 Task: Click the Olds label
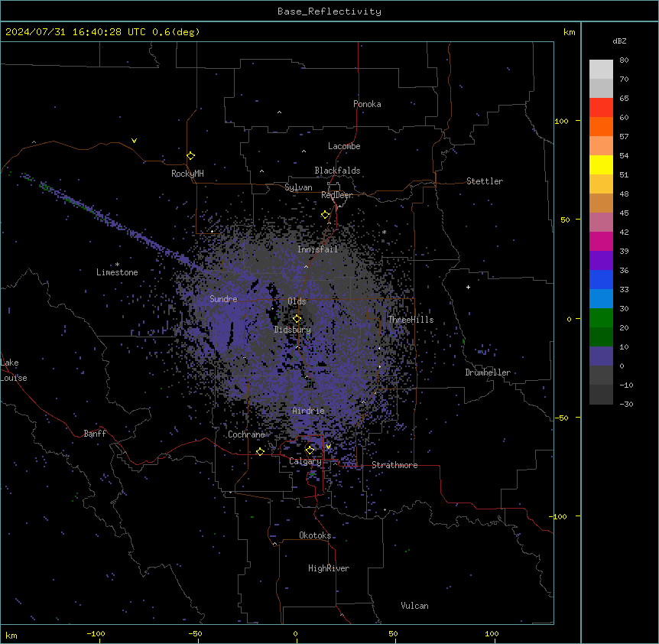297,301
